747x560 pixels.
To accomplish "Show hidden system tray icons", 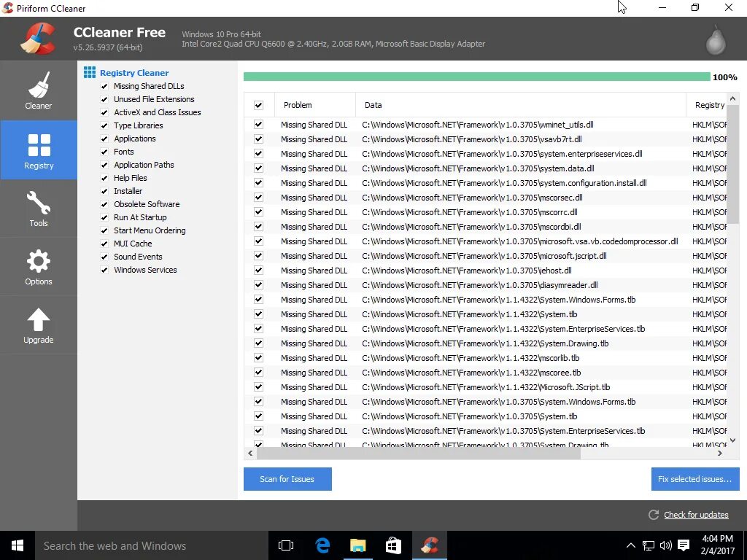I will tap(630, 545).
